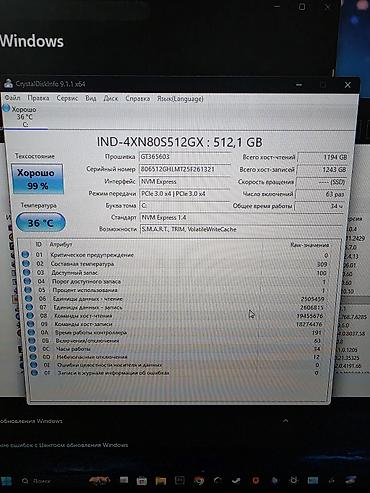The image size is (370, 493).
Task: Click the Интерфейс field NVM Express
Action: (x=185, y=181)
